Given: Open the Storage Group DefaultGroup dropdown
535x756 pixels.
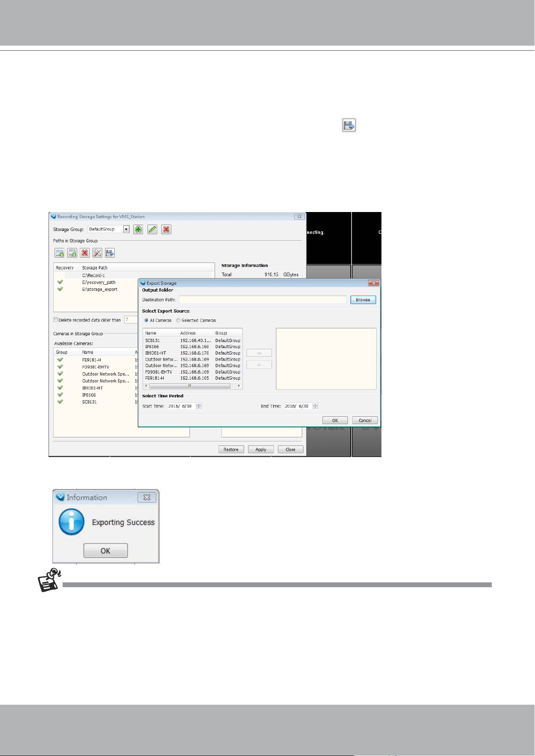Looking at the screenshot, I should (126, 229).
